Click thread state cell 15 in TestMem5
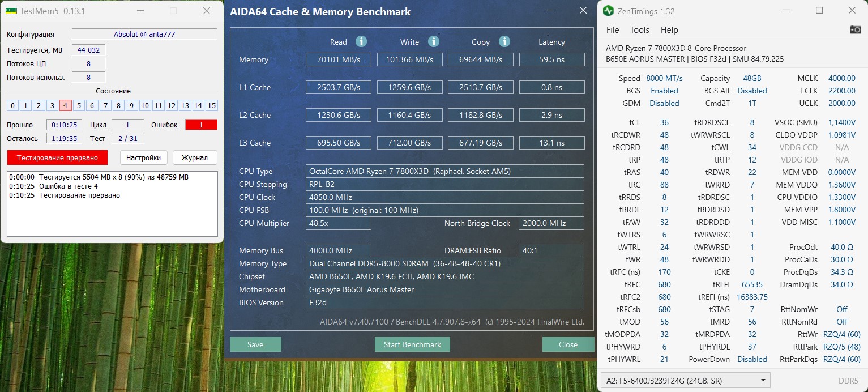 (x=212, y=105)
